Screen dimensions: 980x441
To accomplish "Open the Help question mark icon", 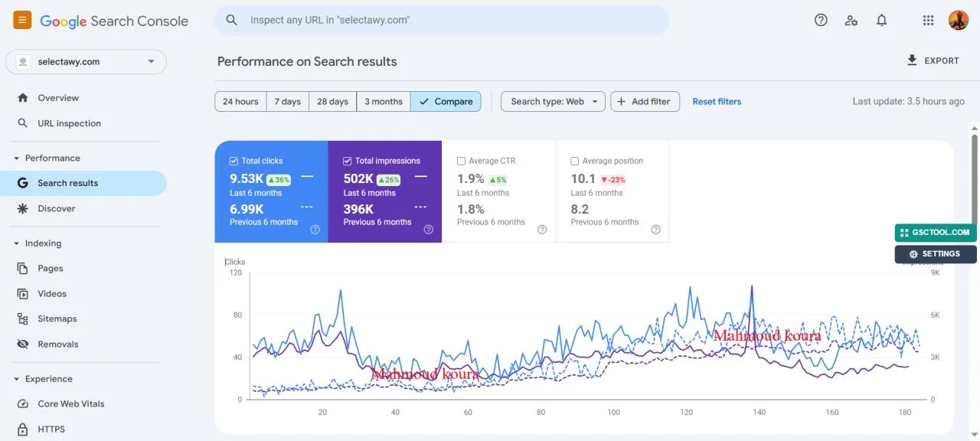I will pos(821,21).
